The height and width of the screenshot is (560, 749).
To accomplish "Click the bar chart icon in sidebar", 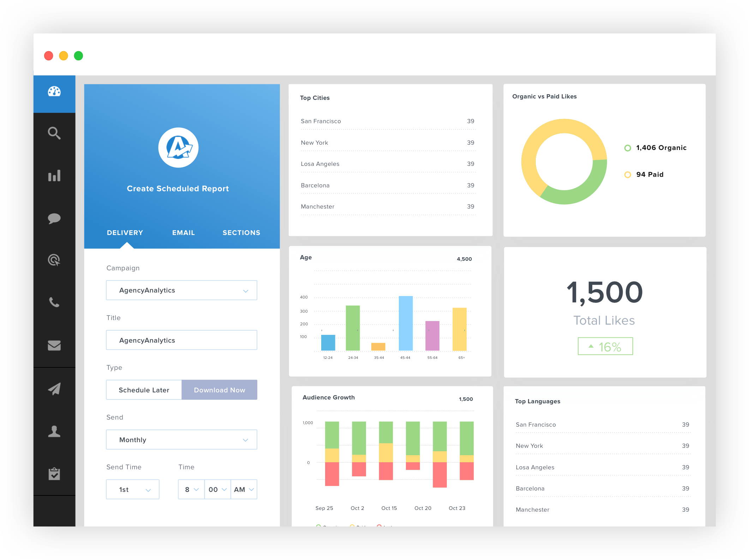I will pyautogui.click(x=55, y=175).
